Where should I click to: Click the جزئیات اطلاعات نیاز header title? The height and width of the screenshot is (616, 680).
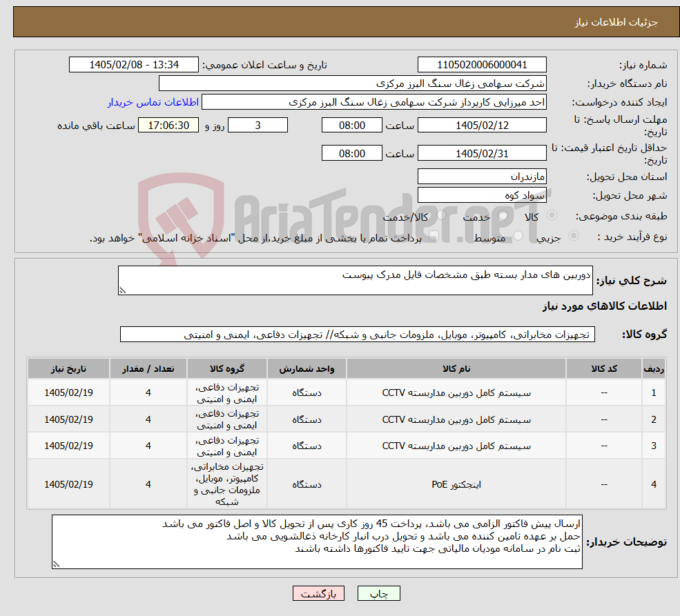click(x=616, y=22)
